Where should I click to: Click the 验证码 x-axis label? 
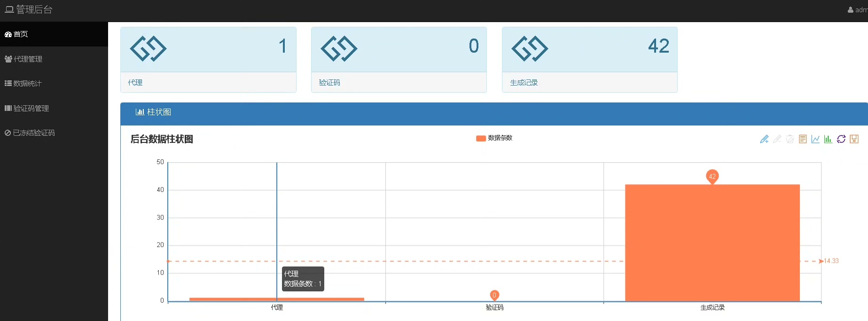coord(494,307)
